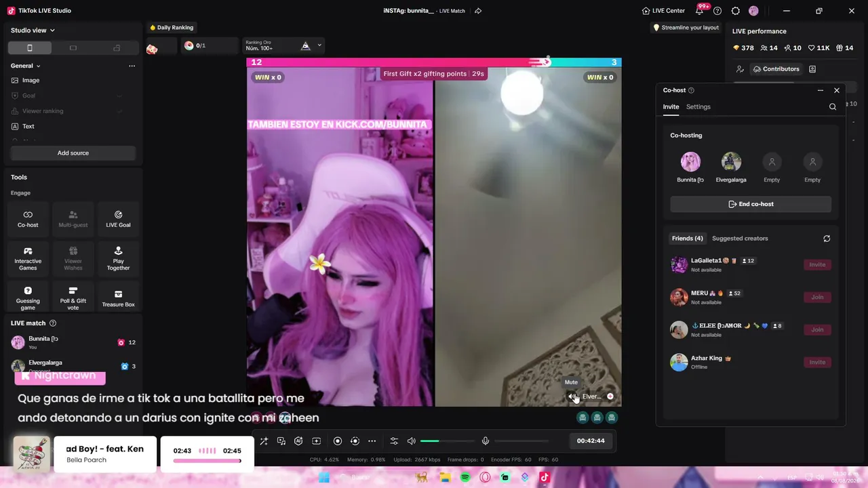Switch to the Invite tab
The height and width of the screenshot is (488, 868).
point(671,106)
